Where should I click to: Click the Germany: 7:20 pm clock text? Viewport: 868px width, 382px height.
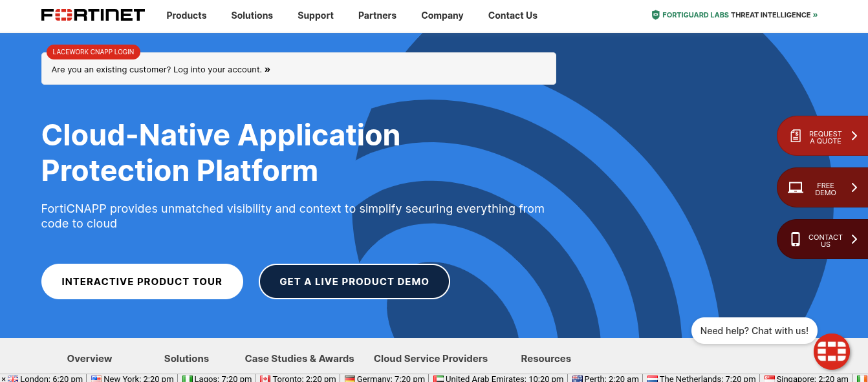tap(391, 379)
